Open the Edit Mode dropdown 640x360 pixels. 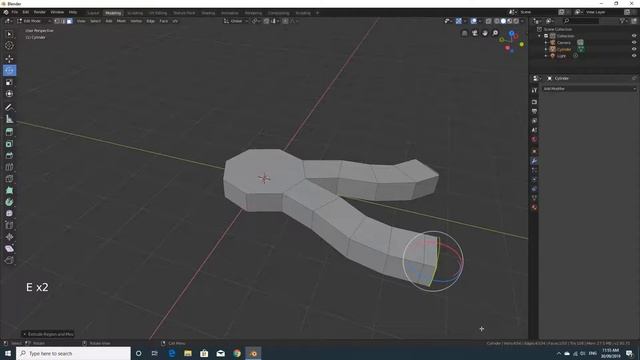33,21
